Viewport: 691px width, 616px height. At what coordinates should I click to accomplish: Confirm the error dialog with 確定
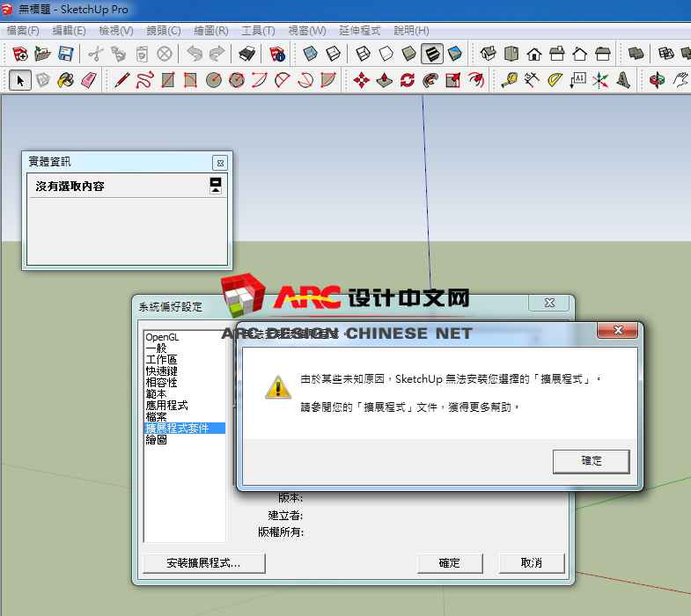click(591, 461)
